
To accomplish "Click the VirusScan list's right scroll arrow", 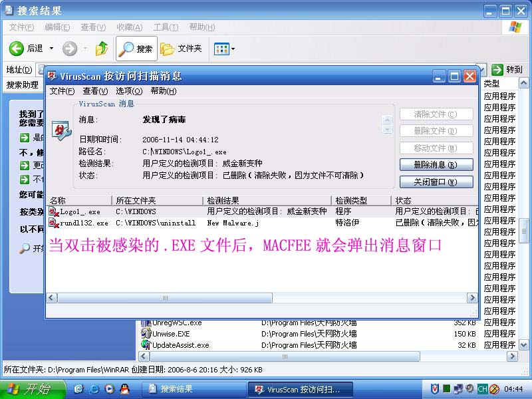I will 472,298.
